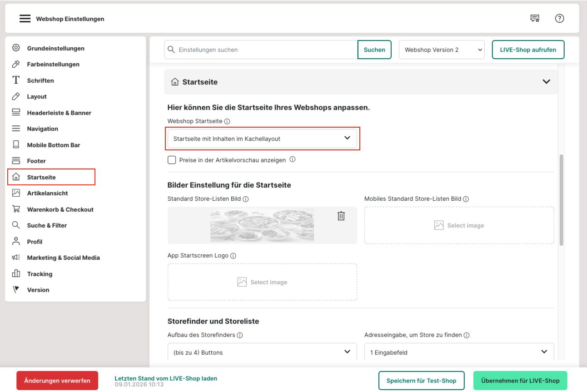587x392 pixels.
Task: Open the Webshop Version 2 dropdown
Action: (x=441, y=50)
